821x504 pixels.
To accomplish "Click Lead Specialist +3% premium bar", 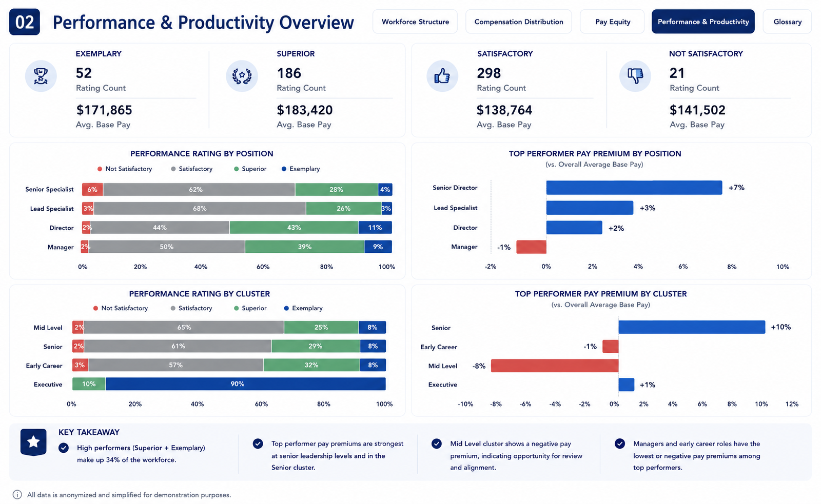I will tap(590, 208).
